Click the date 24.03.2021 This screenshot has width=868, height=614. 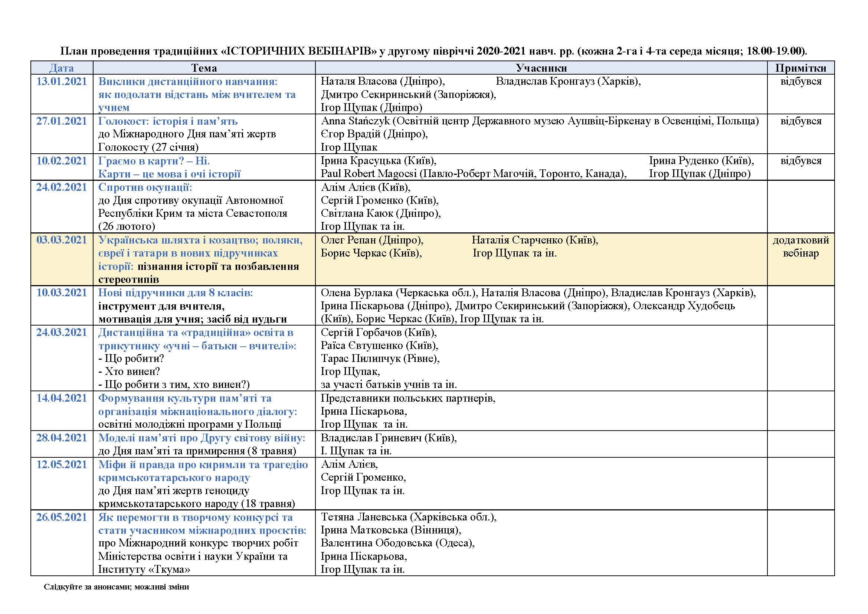click(62, 332)
